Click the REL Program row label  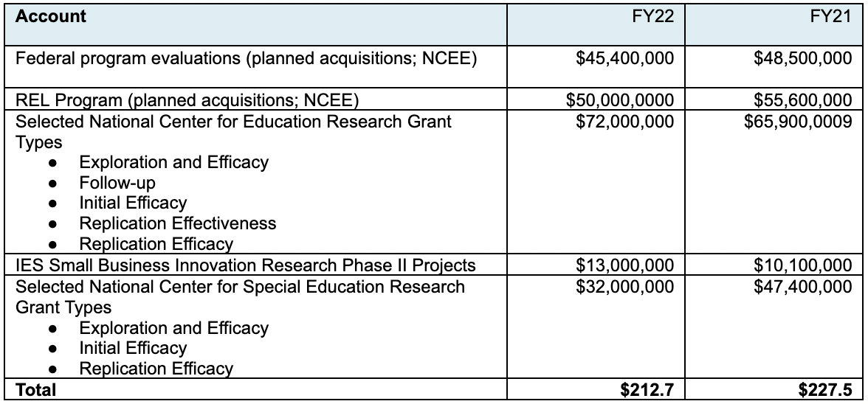(187, 100)
